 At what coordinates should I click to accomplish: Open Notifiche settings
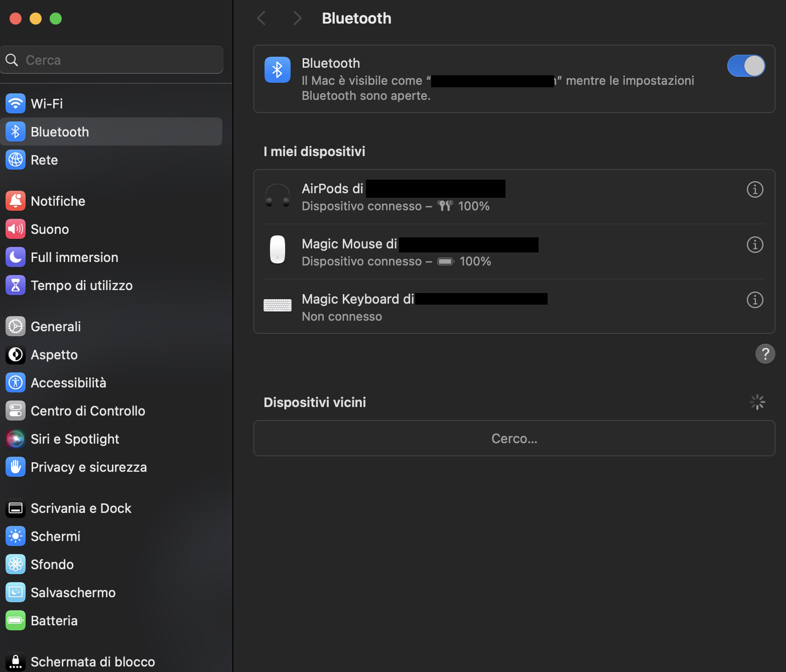(58, 201)
